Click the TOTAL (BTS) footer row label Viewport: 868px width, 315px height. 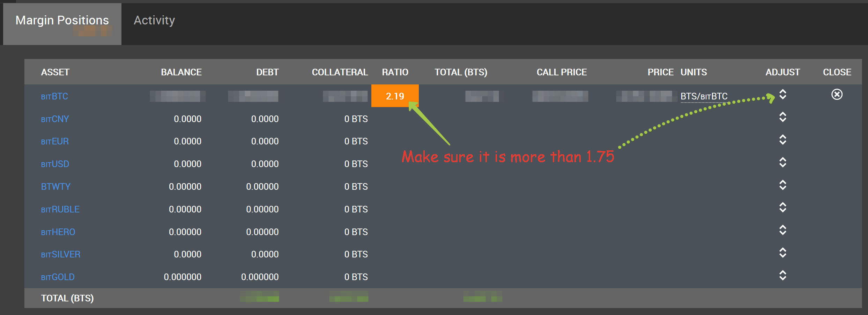coord(67,299)
